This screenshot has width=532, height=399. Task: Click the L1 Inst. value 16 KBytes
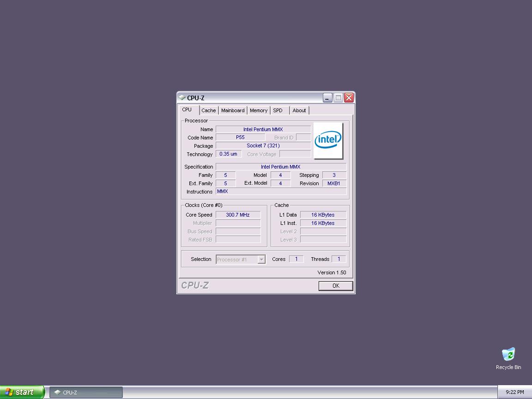[323, 223]
